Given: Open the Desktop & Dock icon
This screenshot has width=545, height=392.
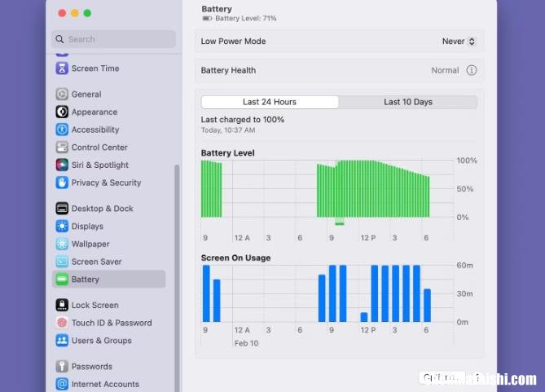Looking at the screenshot, I should pos(62,209).
